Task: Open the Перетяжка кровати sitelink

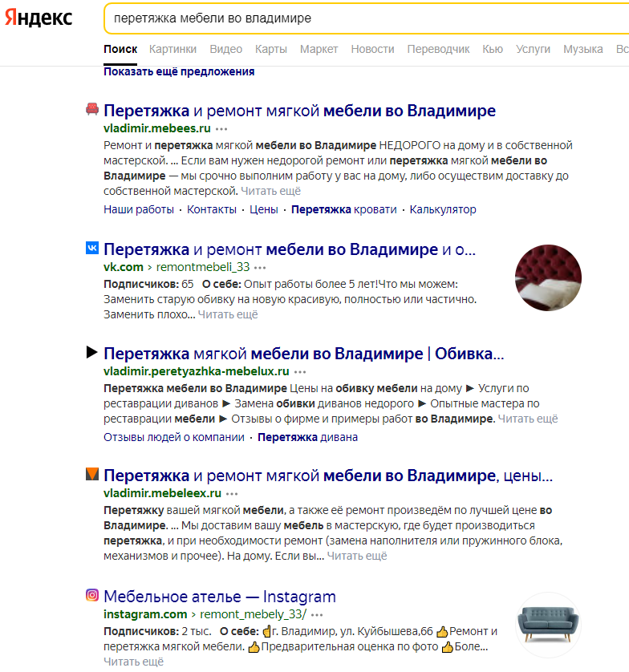Action: (344, 209)
